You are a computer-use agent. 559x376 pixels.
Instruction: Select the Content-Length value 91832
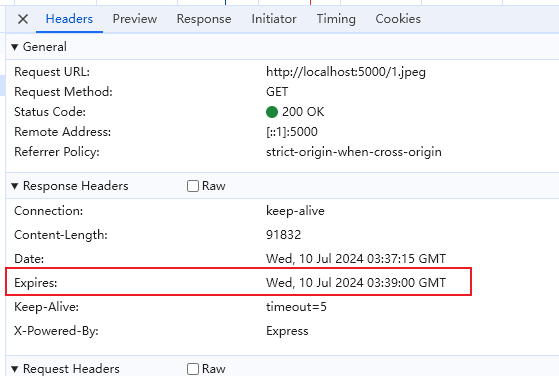283,235
